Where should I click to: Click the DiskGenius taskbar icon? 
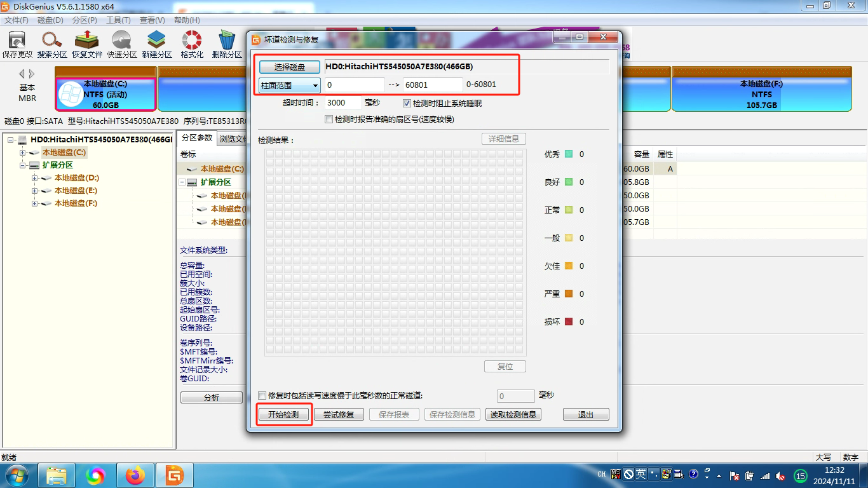[173, 475]
